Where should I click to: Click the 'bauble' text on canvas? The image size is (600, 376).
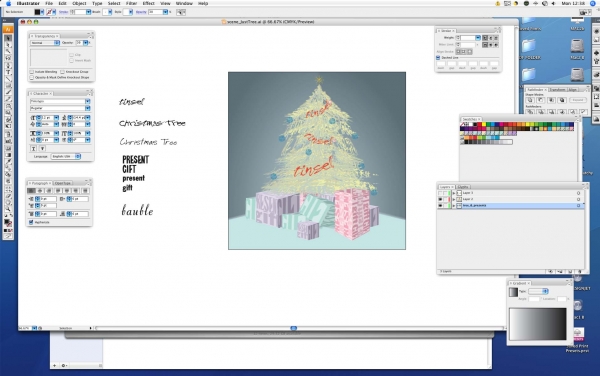pyautogui.click(x=137, y=210)
